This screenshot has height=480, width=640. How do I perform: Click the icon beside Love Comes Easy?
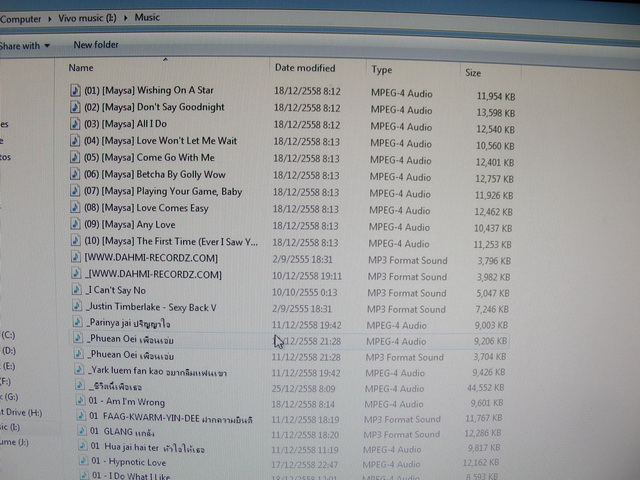(75, 207)
